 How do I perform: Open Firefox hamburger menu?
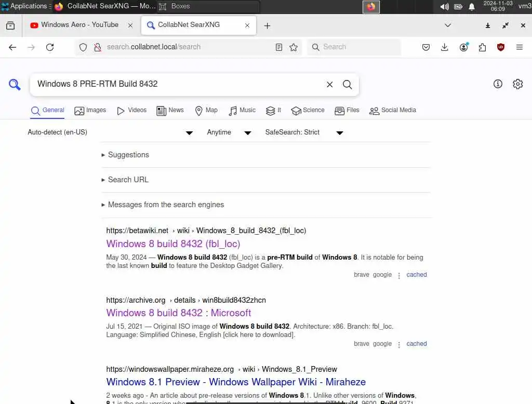pos(520,47)
